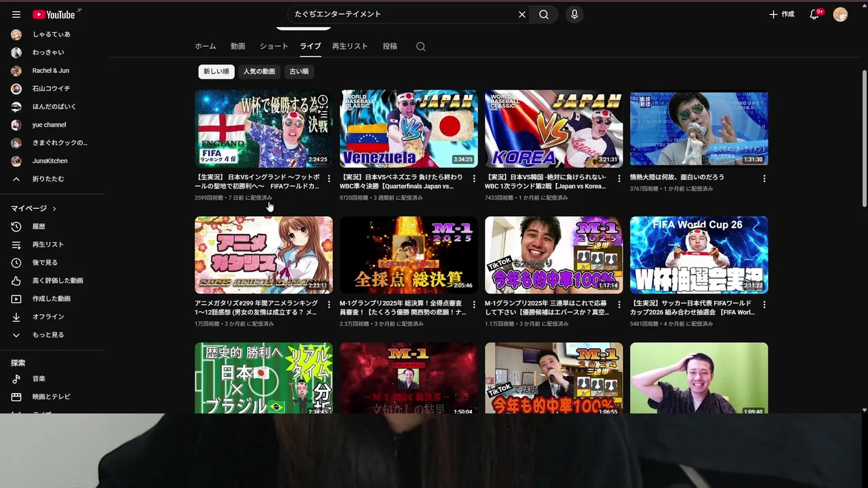Open more options for England video
The image size is (868, 488).
tap(329, 179)
